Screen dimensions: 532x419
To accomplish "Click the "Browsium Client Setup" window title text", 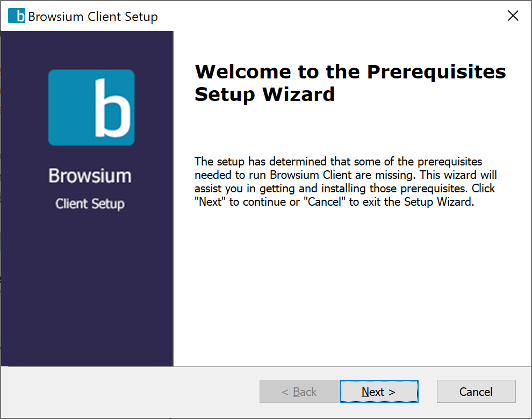I will (x=93, y=17).
